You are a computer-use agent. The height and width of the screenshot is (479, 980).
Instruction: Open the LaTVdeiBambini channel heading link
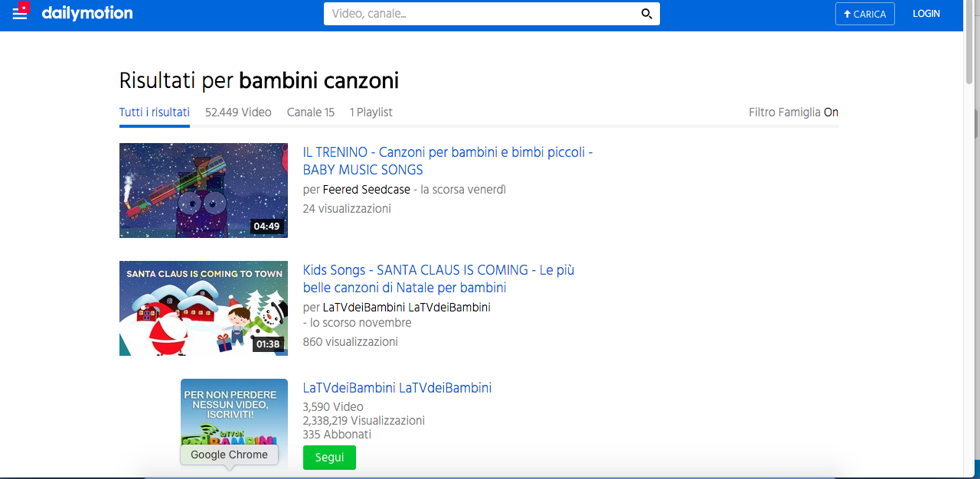(x=397, y=388)
